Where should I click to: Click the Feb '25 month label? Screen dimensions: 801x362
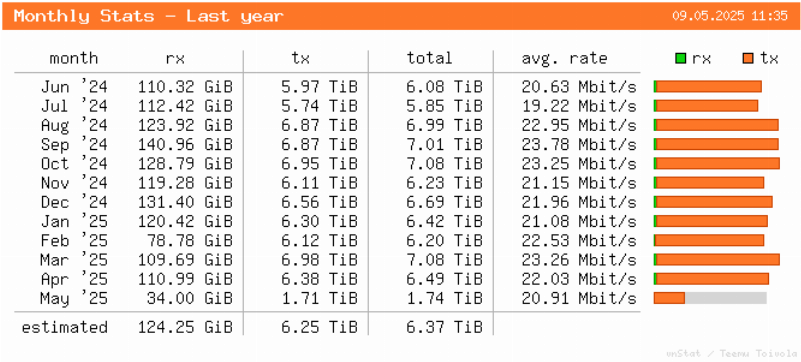coord(74,240)
